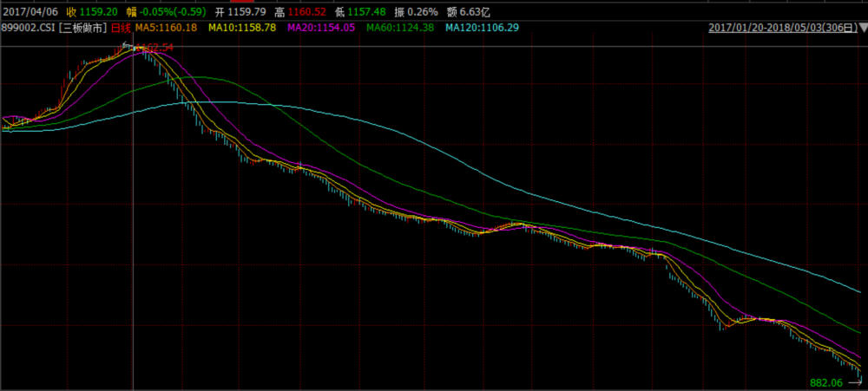Click the arrow next to 882.06

tap(854, 381)
